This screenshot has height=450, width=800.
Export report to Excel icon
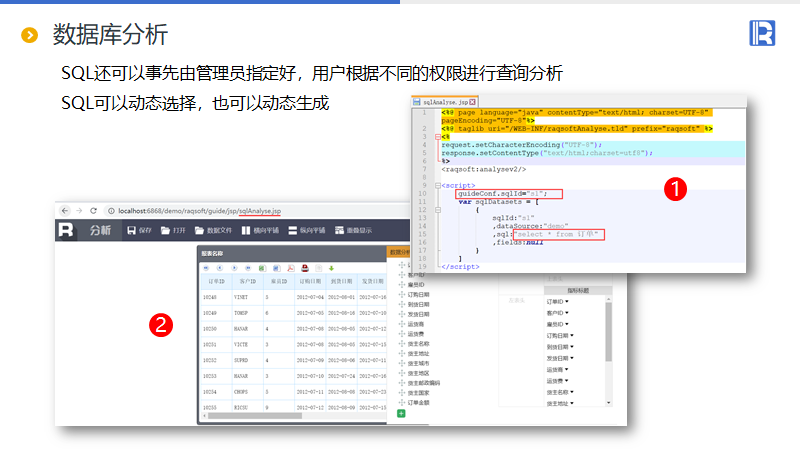(x=262, y=268)
